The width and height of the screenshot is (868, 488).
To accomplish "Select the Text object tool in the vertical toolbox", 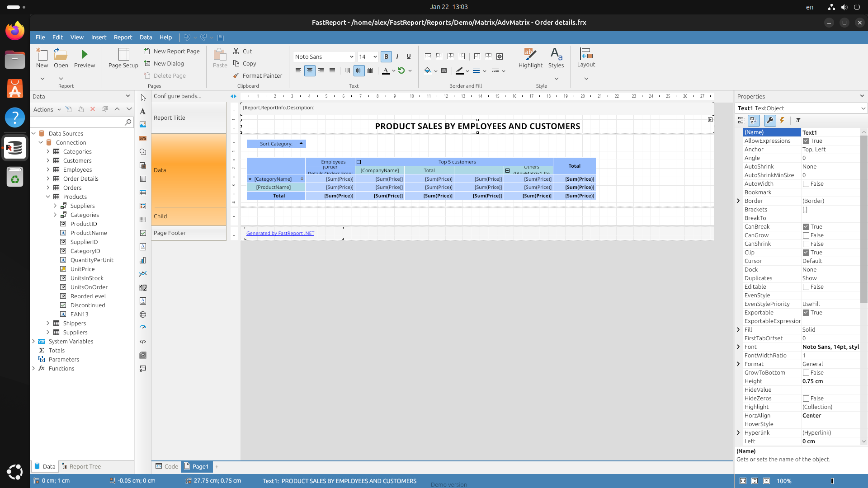I will coord(143,111).
